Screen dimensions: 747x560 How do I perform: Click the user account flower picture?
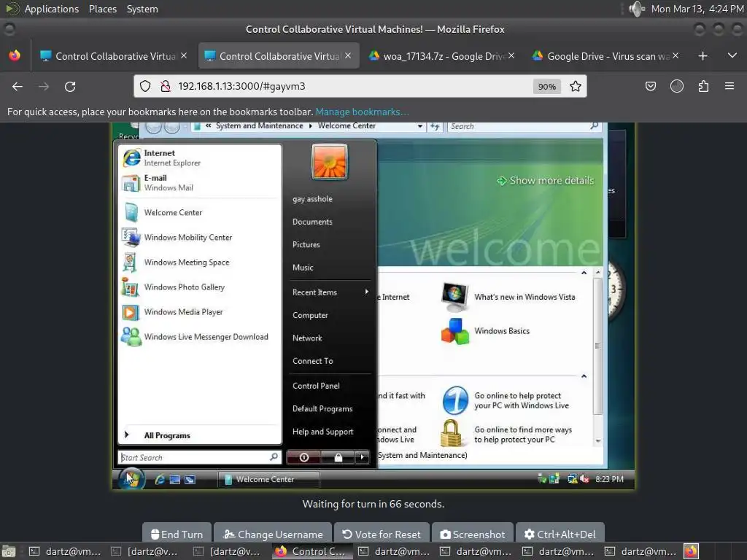(x=329, y=162)
